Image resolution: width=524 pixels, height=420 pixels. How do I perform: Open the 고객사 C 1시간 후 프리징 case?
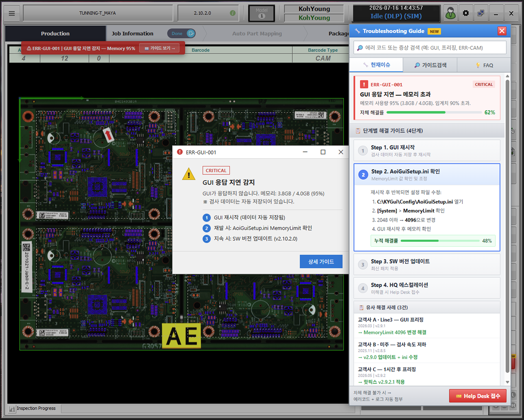pyautogui.click(x=427, y=375)
